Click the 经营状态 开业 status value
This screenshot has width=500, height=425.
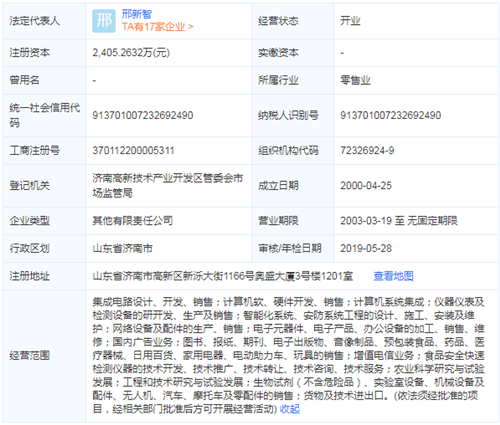coord(350,21)
